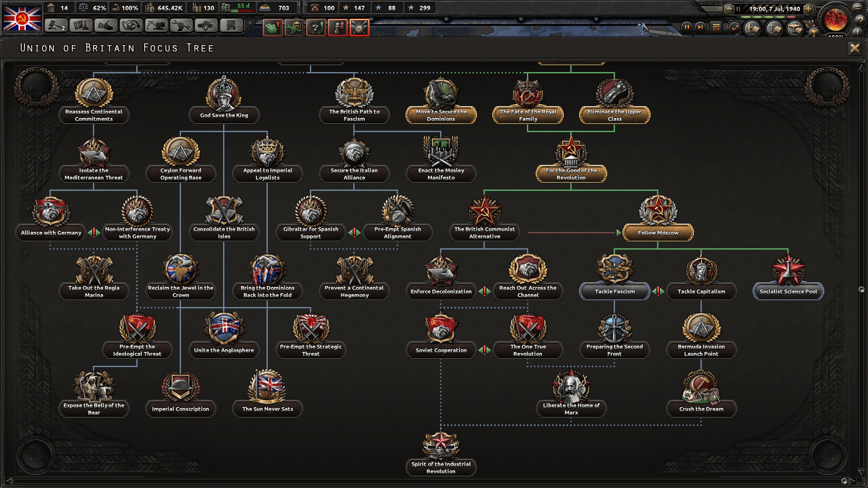Viewport: 868px width, 488px height.
Task: Open the production wrench icon
Action: click(x=181, y=27)
